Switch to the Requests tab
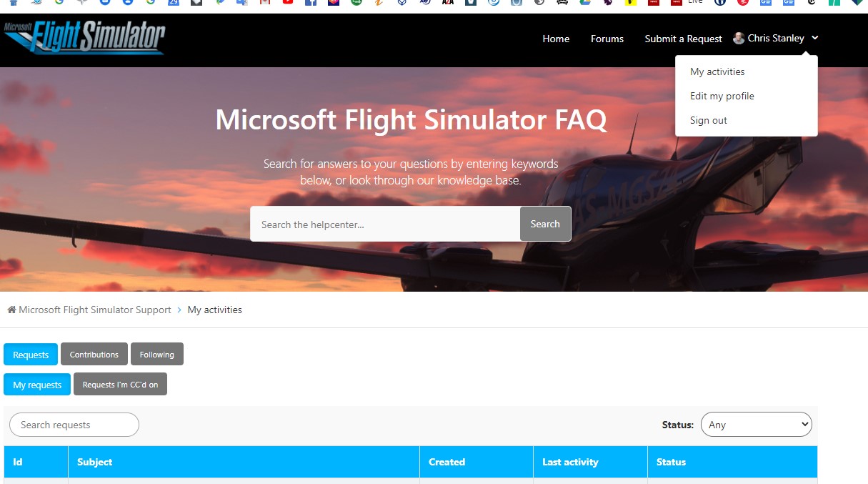 (x=31, y=355)
